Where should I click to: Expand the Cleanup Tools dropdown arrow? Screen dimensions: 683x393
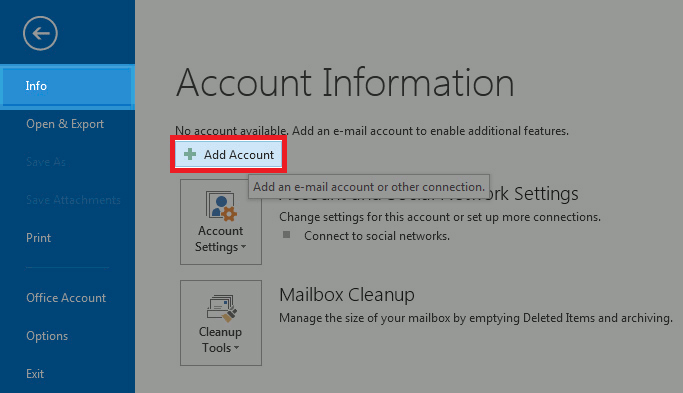coord(237,348)
